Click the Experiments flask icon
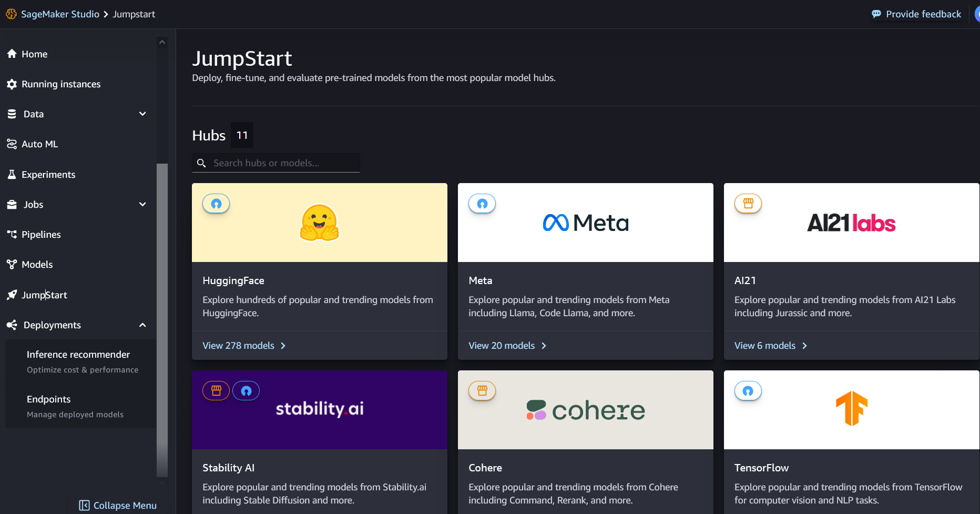The image size is (980, 514). point(12,174)
